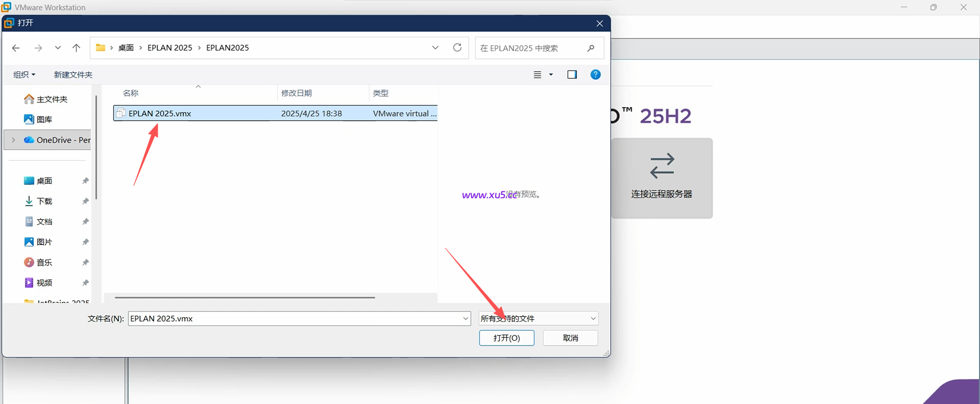Image resolution: width=980 pixels, height=404 pixels.
Task: Click the search magnifier icon
Action: click(591, 48)
